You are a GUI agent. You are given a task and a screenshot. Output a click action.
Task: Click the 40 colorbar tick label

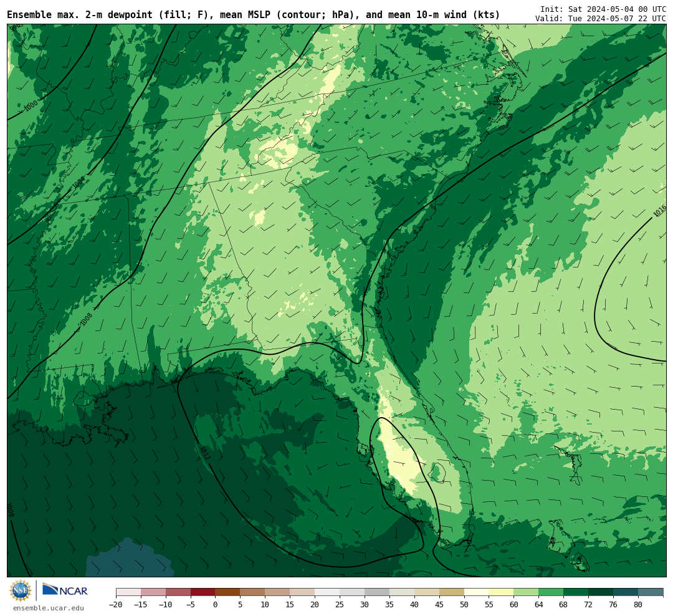[x=414, y=604]
